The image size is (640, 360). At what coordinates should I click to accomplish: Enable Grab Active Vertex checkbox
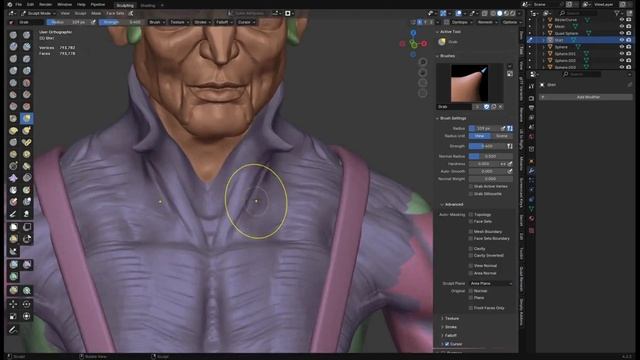coord(471,187)
